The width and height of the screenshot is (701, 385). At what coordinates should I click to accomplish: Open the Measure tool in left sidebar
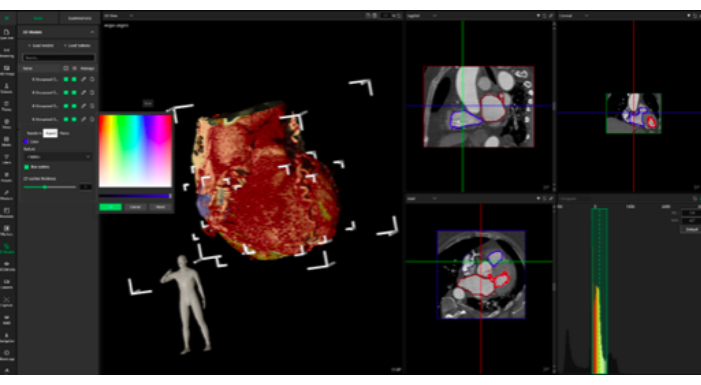click(7, 195)
